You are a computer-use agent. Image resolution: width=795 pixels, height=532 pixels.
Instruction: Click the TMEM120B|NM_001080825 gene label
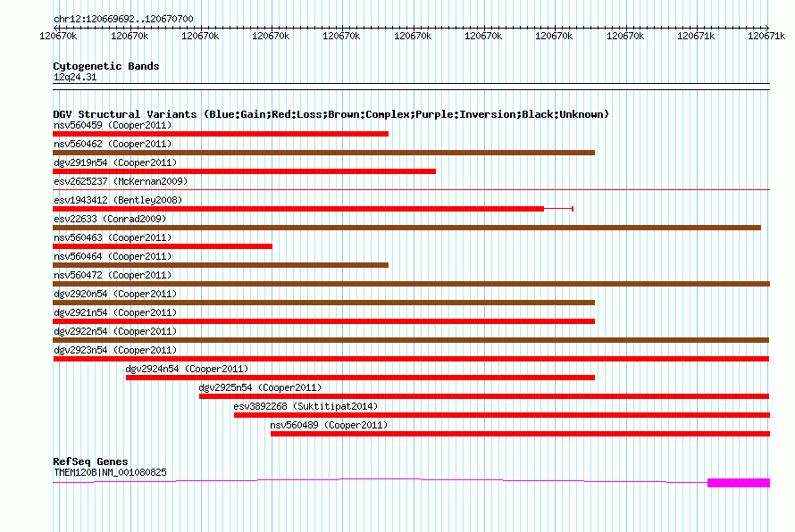[x=110, y=472]
